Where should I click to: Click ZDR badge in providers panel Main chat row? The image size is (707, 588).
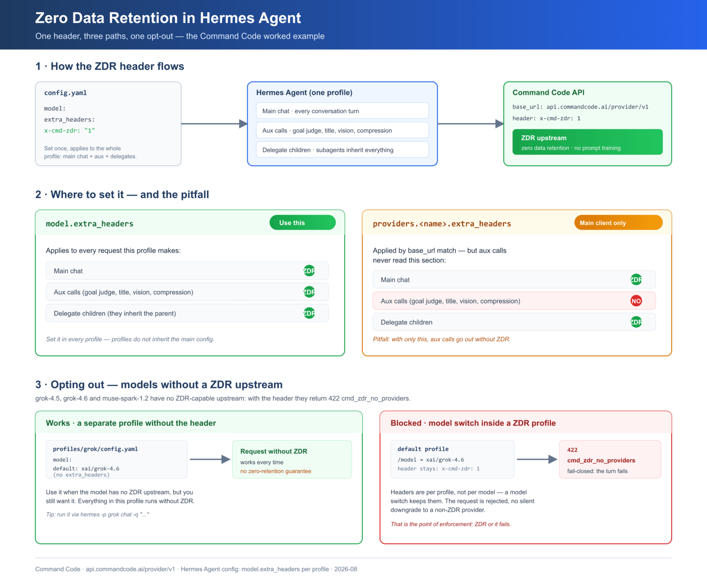(x=636, y=279)
